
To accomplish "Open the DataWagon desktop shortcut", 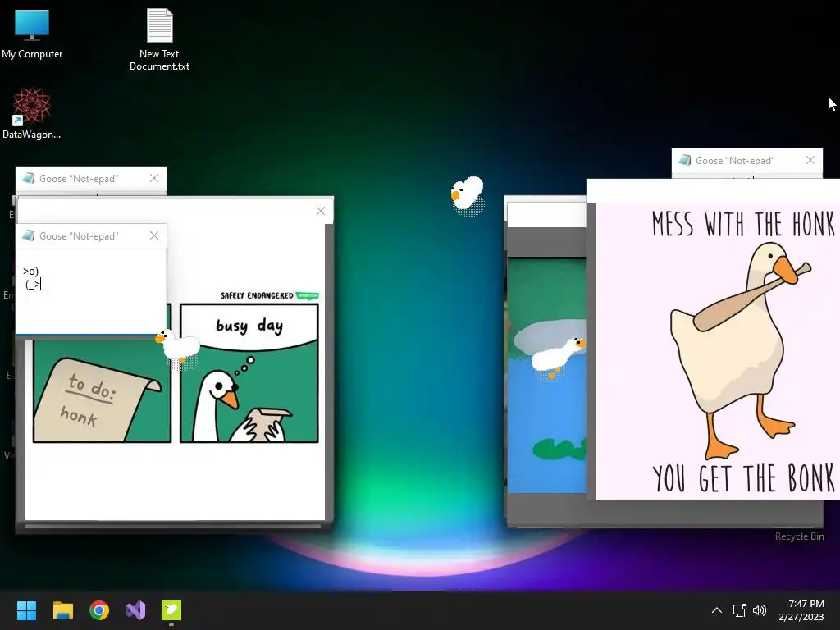I will pyautogui.click(x=32, y=113).
